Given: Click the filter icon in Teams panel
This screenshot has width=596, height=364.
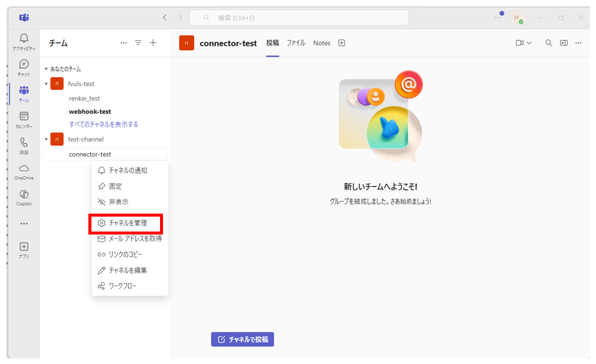Looking at the screenshot, I should pos(138,43).
